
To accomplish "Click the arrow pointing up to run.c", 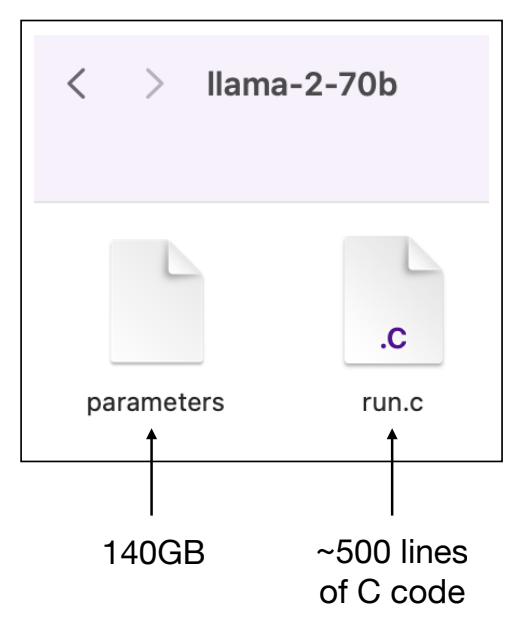I will pos(392,472).
